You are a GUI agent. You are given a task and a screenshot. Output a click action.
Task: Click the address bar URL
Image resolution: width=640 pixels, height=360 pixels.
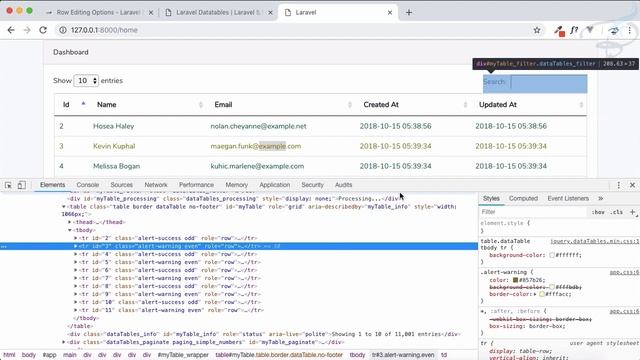[104, 30]
